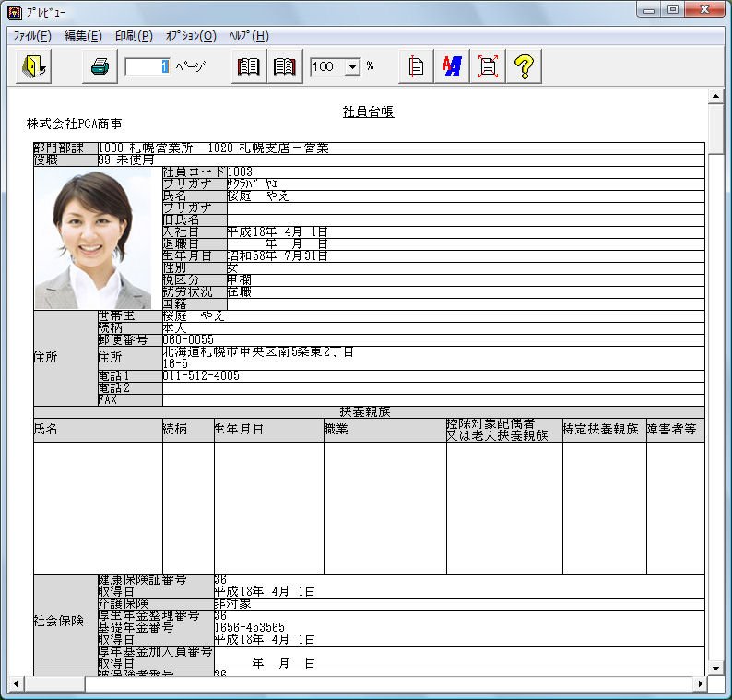Image resolution: width=732 pixels, height=700 pixels.
Task: Close the preview window
Action: (704, 10)
